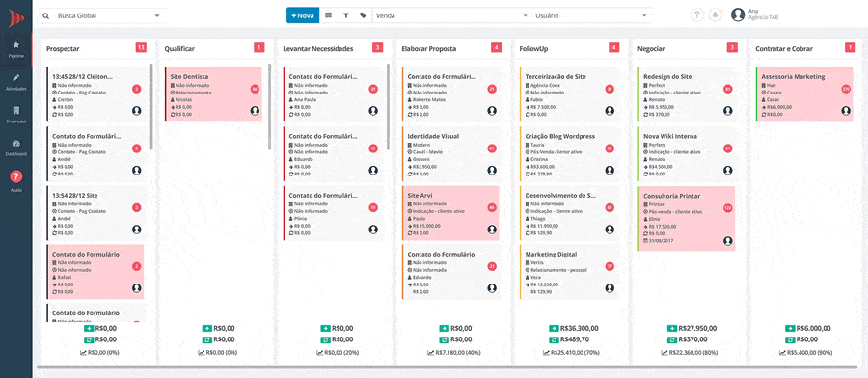Click the question mark help icon in header

[697, 14]
